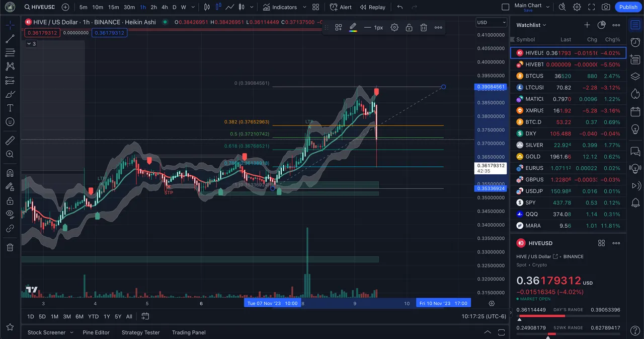Open the Fibonacci tools in left sidebar
644x339 pixels.
click(10, 52)
